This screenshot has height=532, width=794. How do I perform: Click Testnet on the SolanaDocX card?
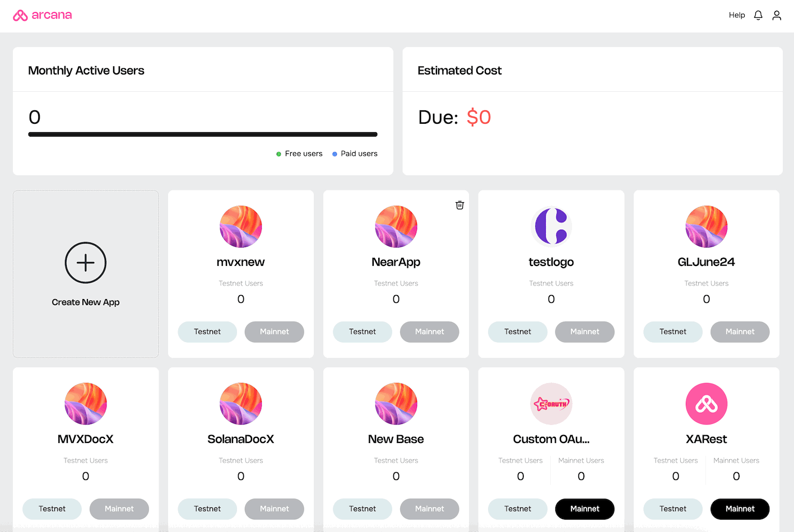pos(207,508)
